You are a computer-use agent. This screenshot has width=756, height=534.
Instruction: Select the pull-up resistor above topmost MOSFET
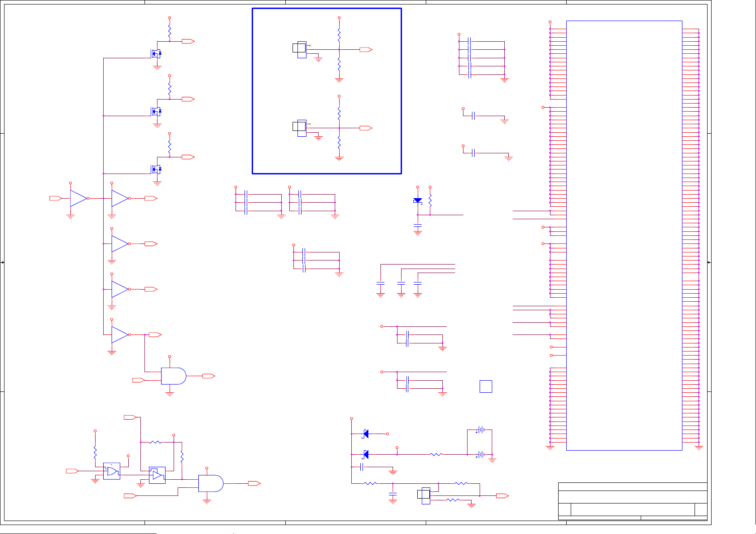point(170,31)
